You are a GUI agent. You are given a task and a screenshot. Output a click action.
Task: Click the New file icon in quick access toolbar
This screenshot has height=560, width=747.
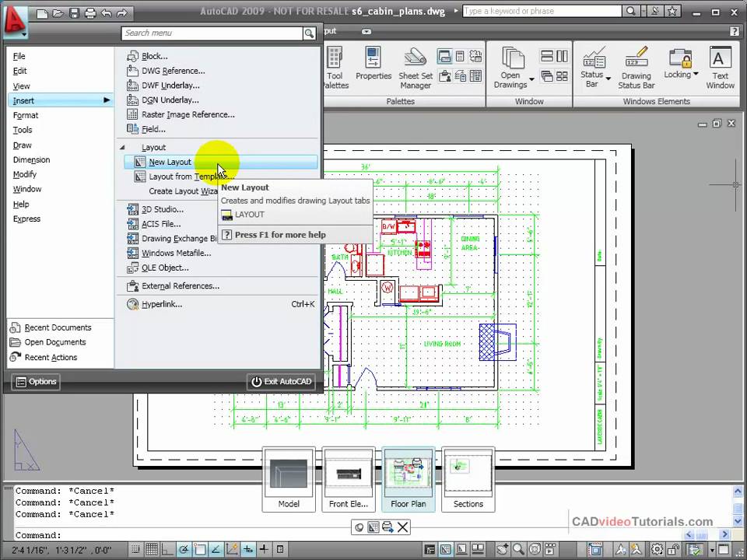42,13
